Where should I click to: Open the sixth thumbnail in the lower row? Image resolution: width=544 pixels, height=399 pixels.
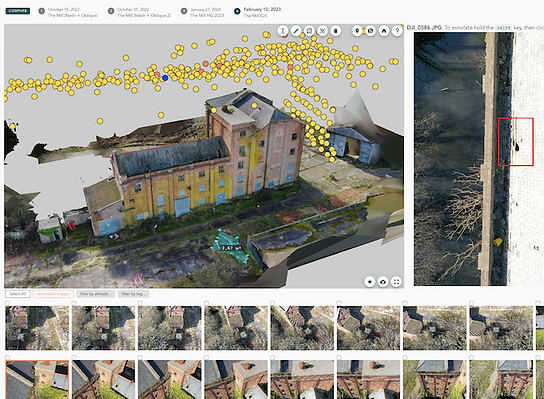(x=368, y=380)
